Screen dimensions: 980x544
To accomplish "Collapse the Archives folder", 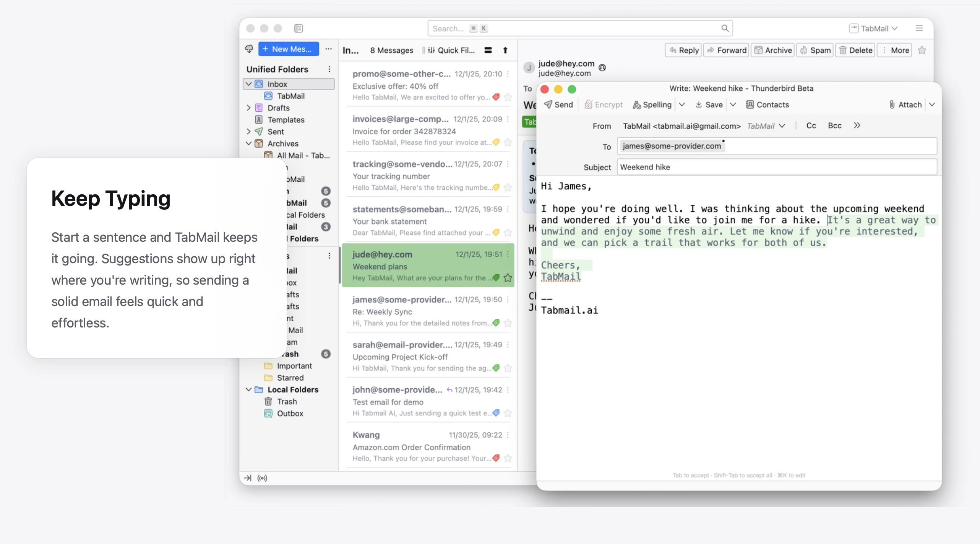I will (248, 143).
